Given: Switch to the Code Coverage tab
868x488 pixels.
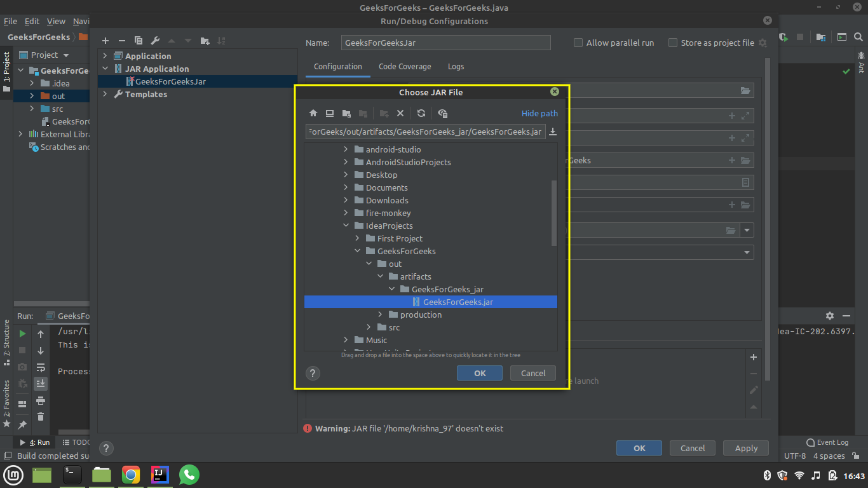Looking at the screenshot, I should [405, 66].
